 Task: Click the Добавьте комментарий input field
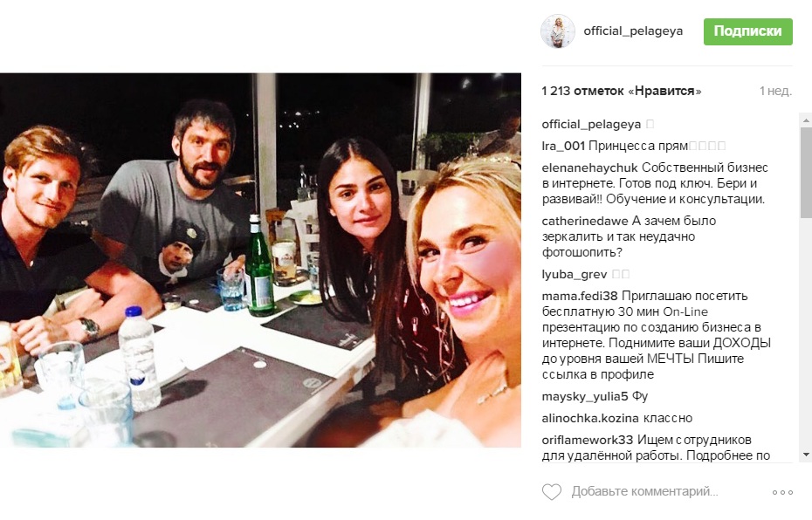coord(644,491)
